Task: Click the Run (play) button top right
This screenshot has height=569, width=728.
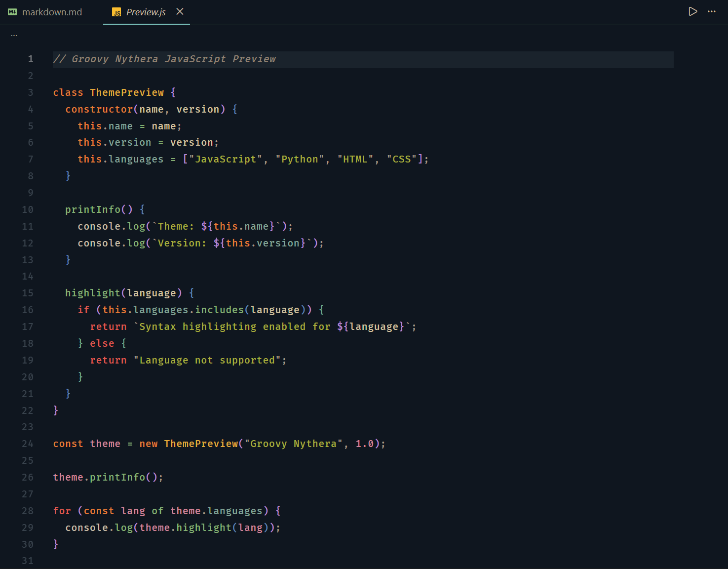Action: [x=693, y=11]
